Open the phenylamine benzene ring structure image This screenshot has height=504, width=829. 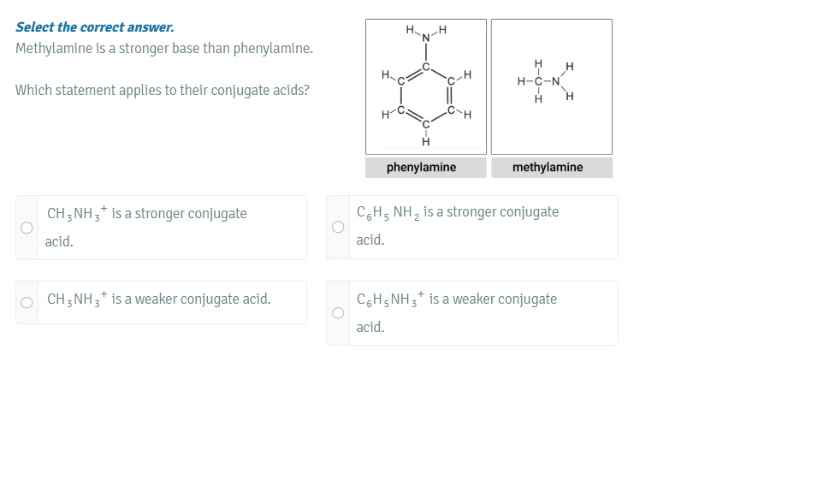click(425, 86)
